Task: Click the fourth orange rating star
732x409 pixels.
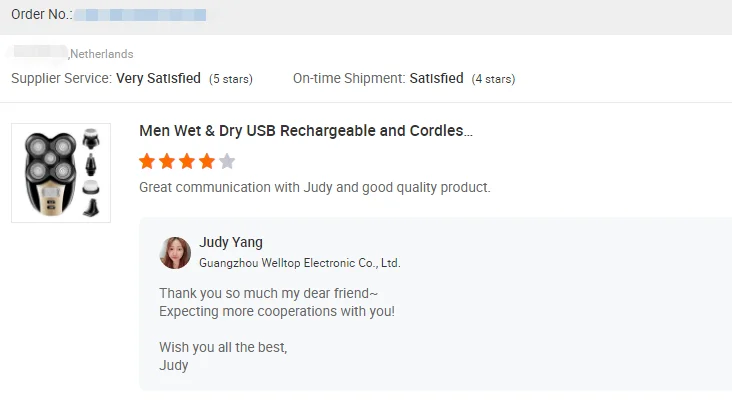Action: pyautogui.click(x=207, y=161)
